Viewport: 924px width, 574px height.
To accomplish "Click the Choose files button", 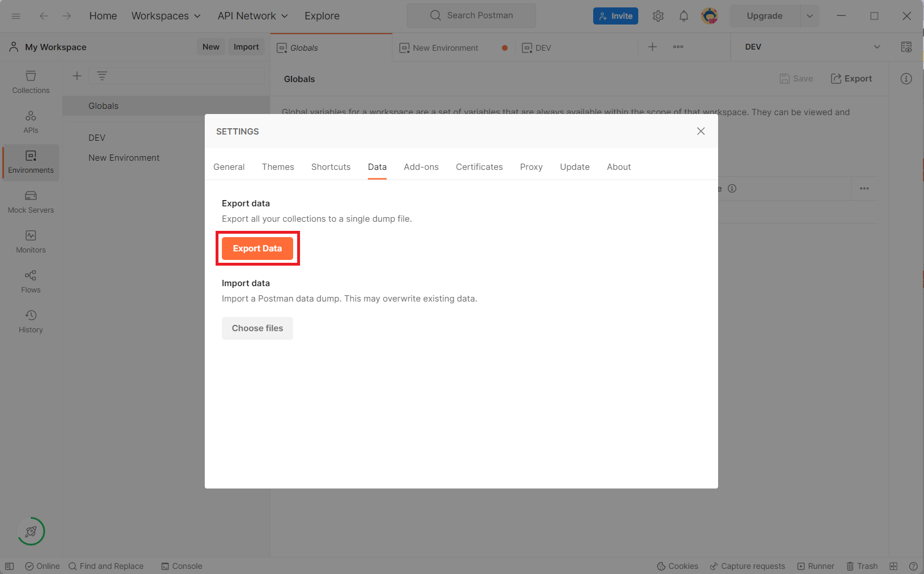I will (257, 328).
